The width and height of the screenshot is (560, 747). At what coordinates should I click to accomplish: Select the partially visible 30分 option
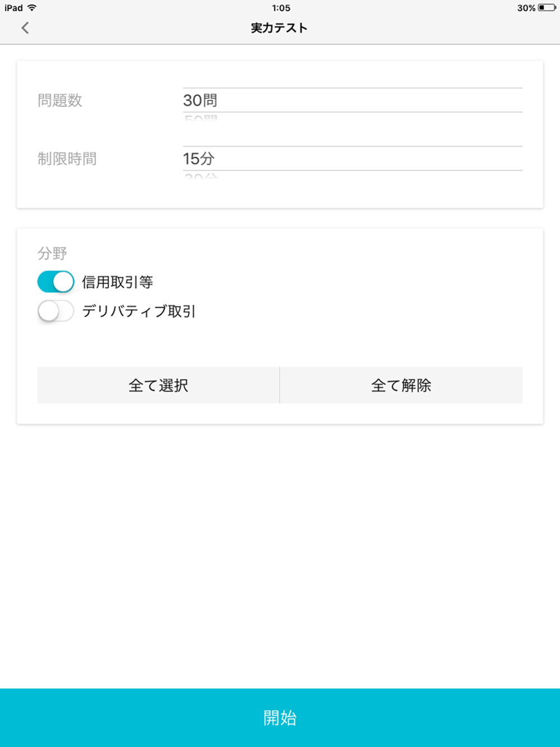pos(200,176)
